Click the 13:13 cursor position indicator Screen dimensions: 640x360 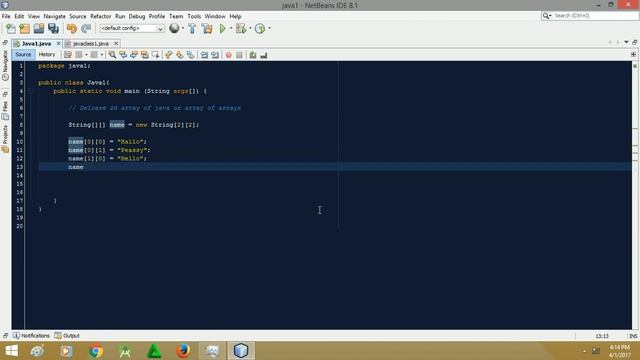point(602,336)
